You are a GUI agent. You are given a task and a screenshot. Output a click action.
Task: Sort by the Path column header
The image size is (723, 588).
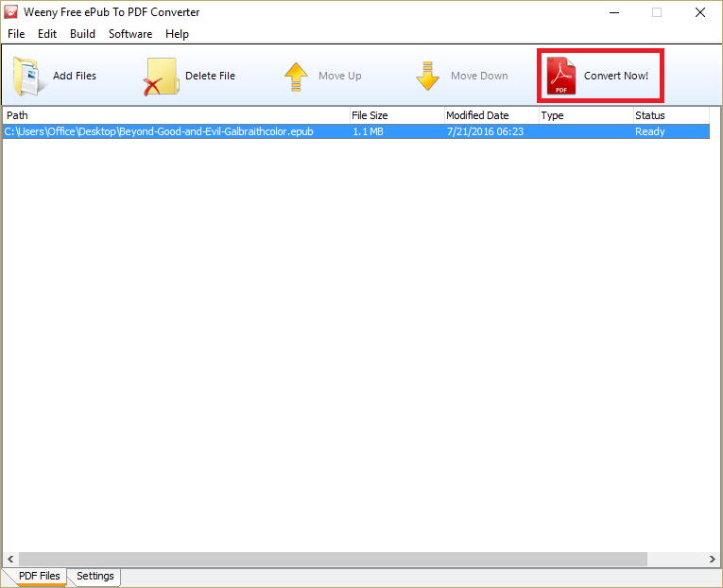pos(176,115)
